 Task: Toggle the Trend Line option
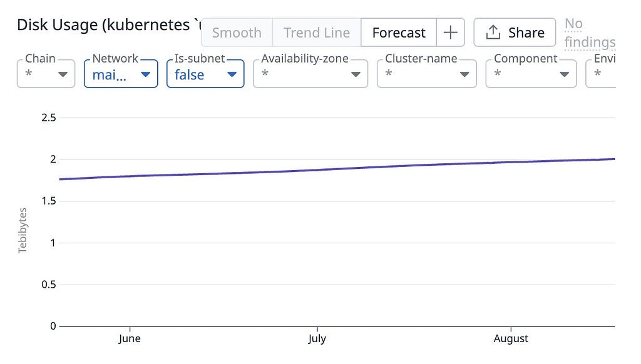[x=316, y=33]
